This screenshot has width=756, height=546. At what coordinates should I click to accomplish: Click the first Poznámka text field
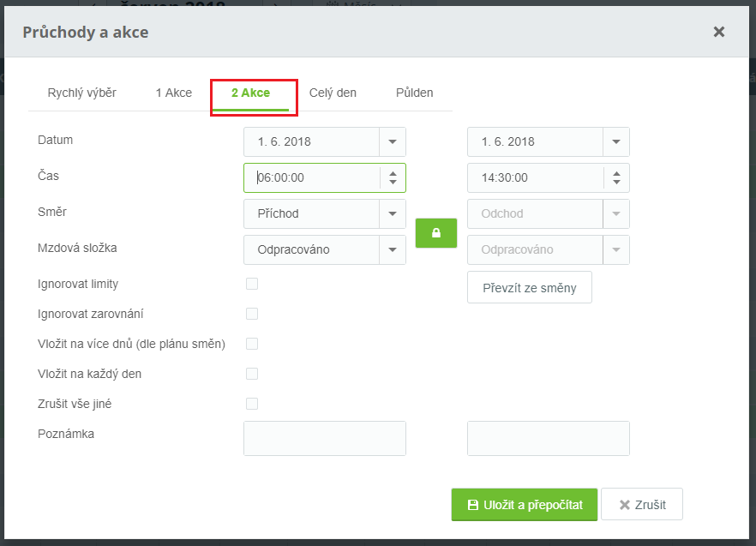point(324,438)
